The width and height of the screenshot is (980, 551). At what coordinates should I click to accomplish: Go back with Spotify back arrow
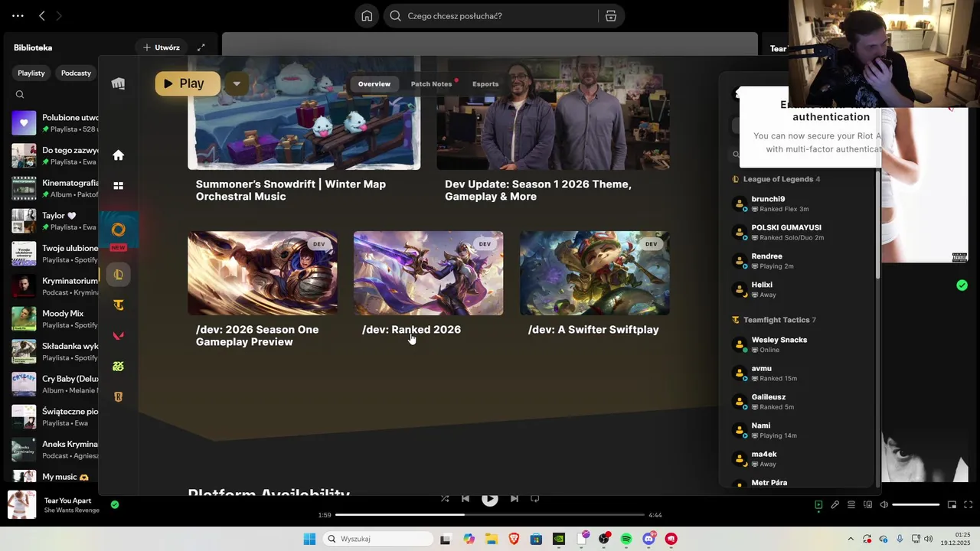click(42, 15)
